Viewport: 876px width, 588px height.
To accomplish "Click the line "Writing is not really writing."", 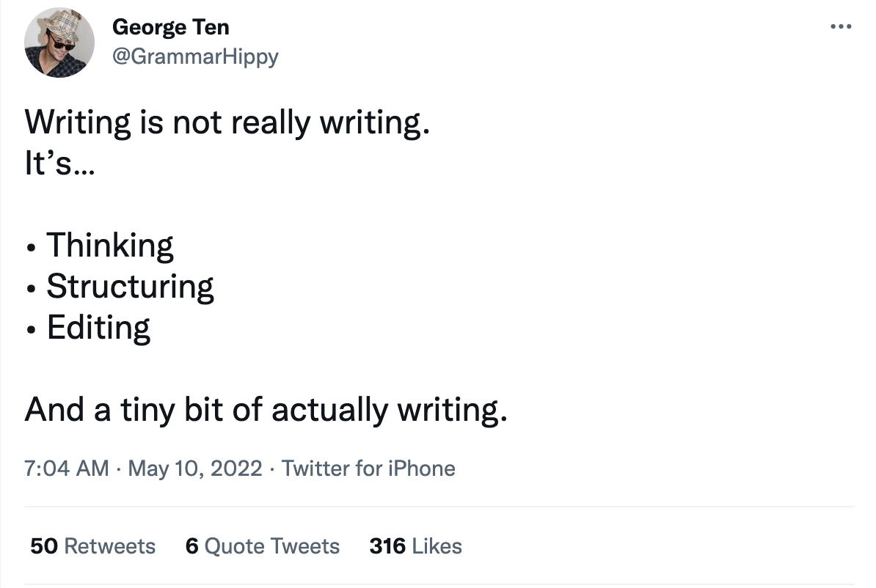I will click(227, 122).
